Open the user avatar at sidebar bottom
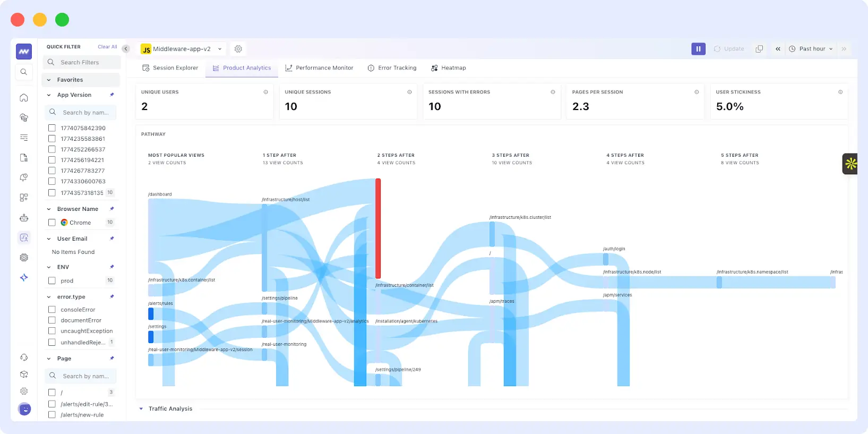868x434 pixels. pos(24,409)
